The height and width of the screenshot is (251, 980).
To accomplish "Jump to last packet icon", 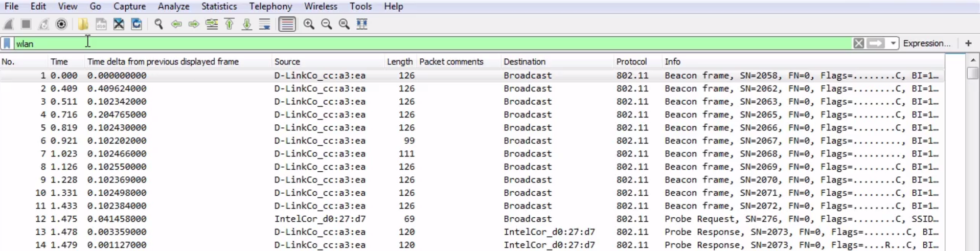I will [247, 24].
